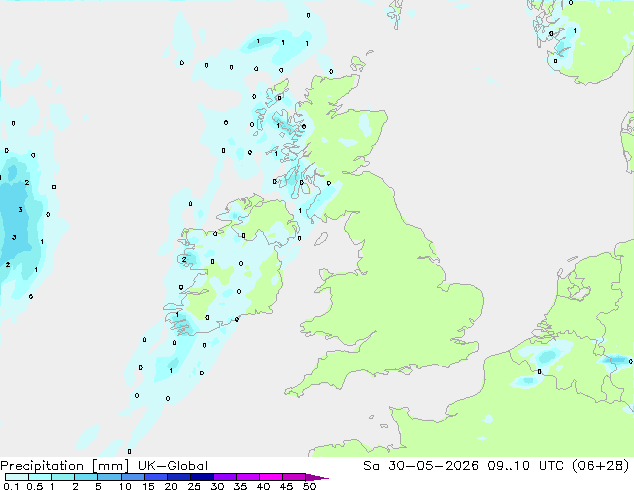
Task: Click the Isle of Man outline
Action: click(x=321, y=239)
